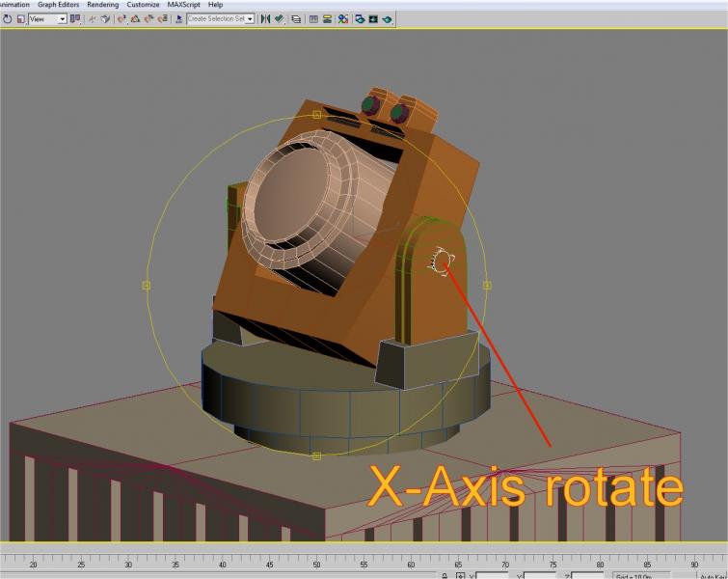
Task: Click the Align tool checkmark icon
Action: click(x=279, y=19)
